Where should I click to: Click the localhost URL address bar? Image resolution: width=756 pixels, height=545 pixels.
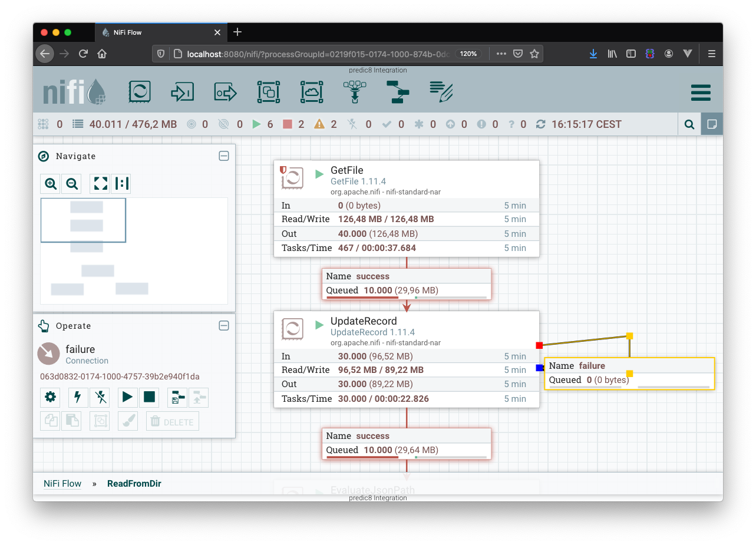[x=318, y=54]
